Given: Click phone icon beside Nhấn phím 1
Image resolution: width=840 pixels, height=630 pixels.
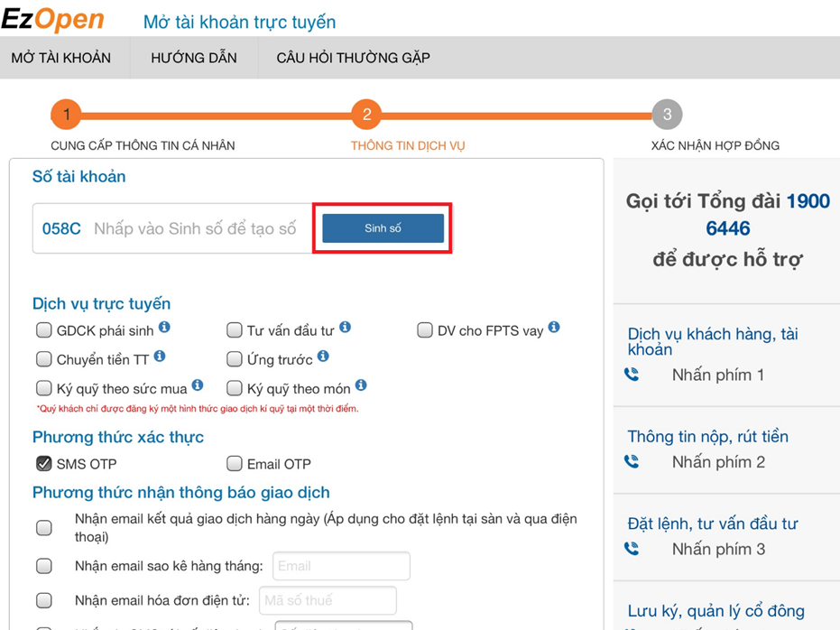Looking at the screenshot, I should coord(632,375).
